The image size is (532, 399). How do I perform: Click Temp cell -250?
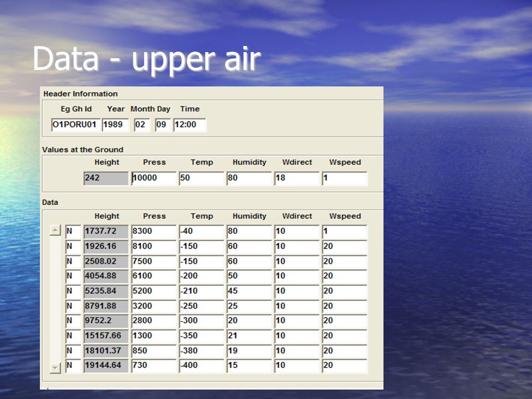click(202, 306)
